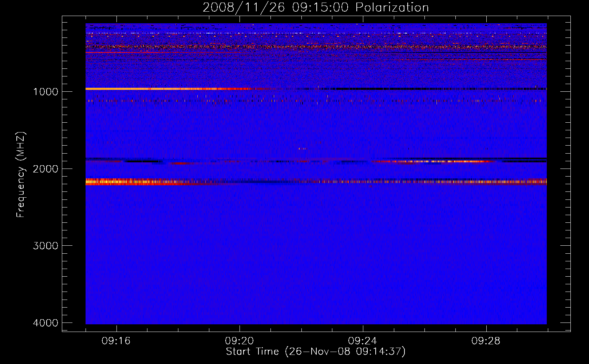Select the 3000 frequency tick label
Image resolution: width=589 pixels, height=364 pixels.
pyautogui.click(x=46, y=246)
